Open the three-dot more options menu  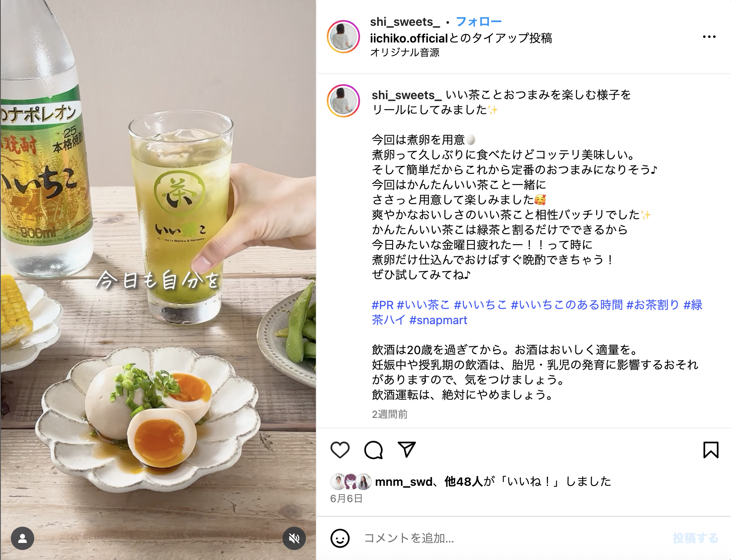pyautogui.click(x=709, y=37)
